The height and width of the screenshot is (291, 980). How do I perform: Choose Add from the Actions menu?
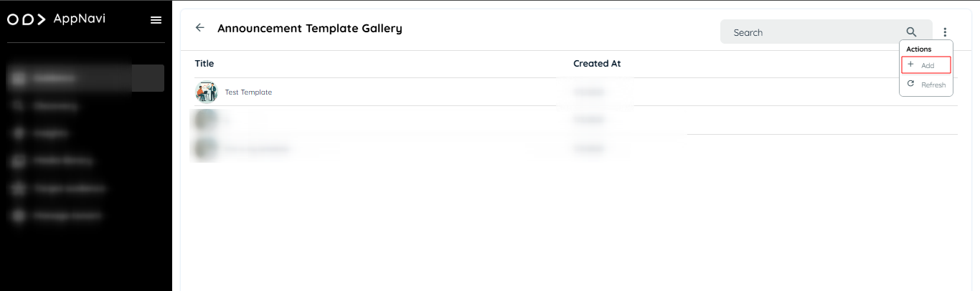click(926, 65)
